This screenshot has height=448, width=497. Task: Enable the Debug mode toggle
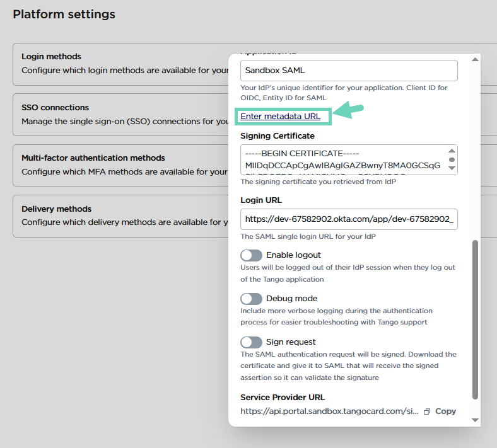tap(251, 299)
